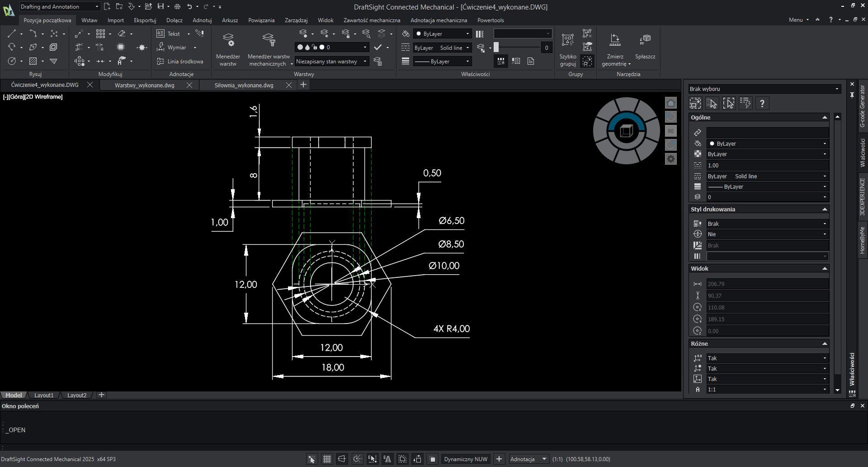Toggle the grid display in status bar
Screen dimensions: 868x467
pyautogui.click(x=327, y=459)
